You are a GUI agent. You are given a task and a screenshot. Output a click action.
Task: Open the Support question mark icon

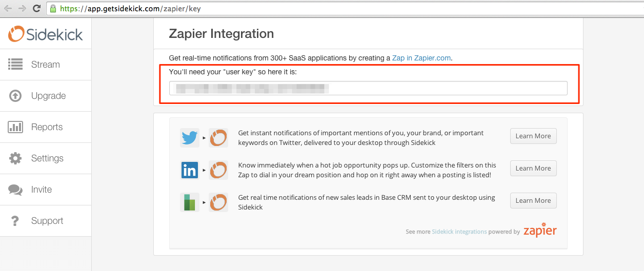(x=15, y=221)
